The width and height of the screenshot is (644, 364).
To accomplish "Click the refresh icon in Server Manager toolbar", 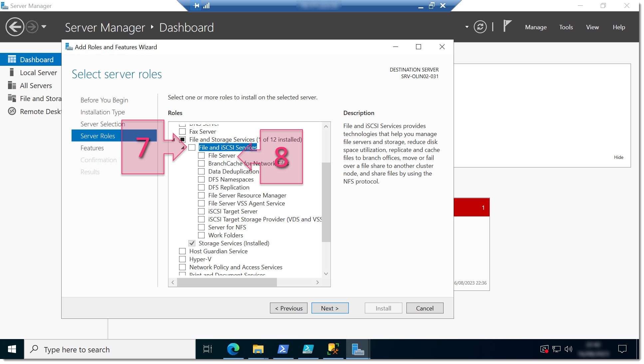I will [x=480, y=27].
